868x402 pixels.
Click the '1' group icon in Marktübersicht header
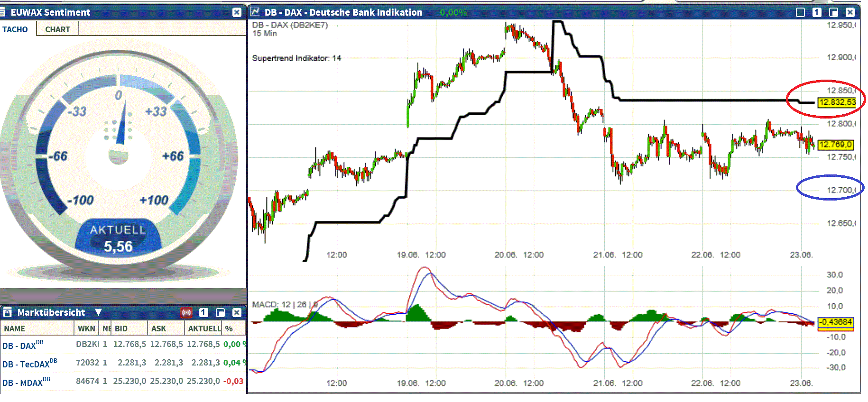coord(203,312)
